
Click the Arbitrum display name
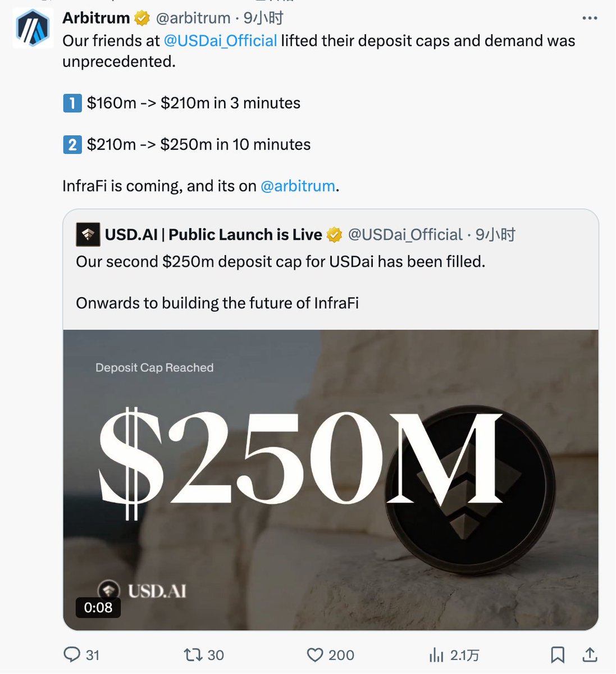pyautogui.click(x=96, y=18)
